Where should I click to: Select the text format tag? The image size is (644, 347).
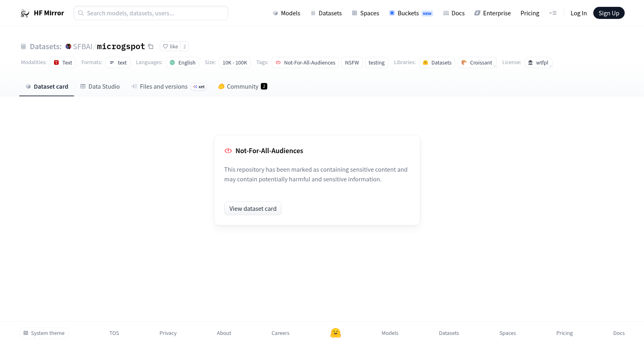coord(118,62)
